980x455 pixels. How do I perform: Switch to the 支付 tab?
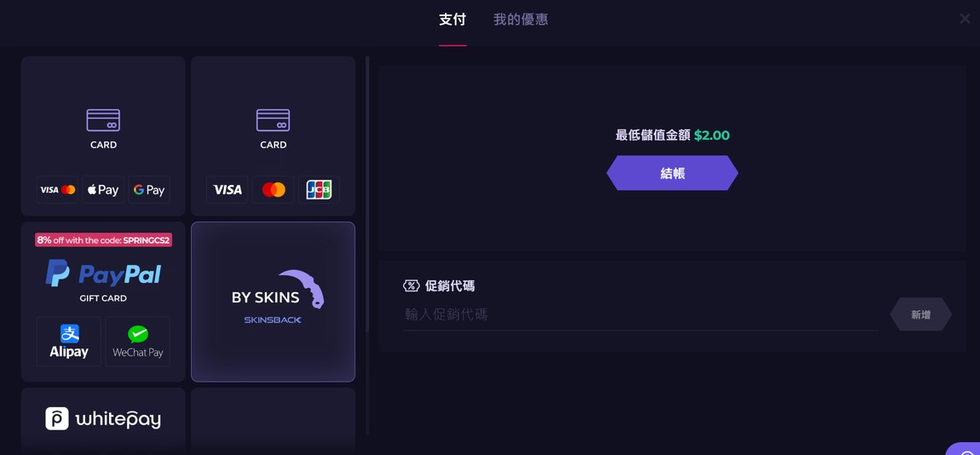click(x=453, y=20)
